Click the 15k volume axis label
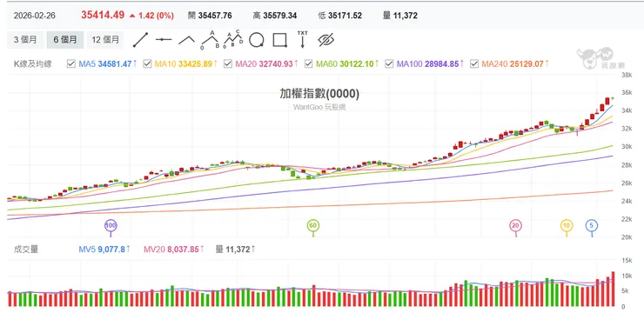The image size is (644, 313). [x=627, y=261]
